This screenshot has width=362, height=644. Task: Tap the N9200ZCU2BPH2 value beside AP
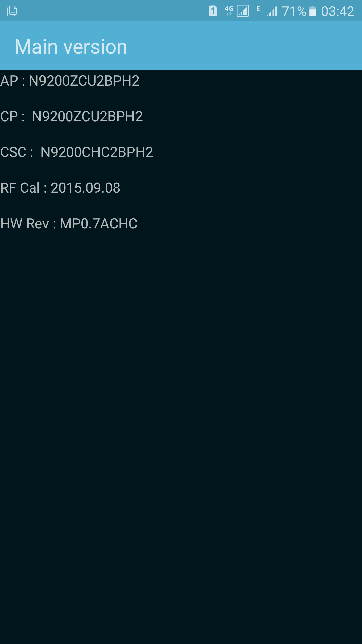point(84,81)
